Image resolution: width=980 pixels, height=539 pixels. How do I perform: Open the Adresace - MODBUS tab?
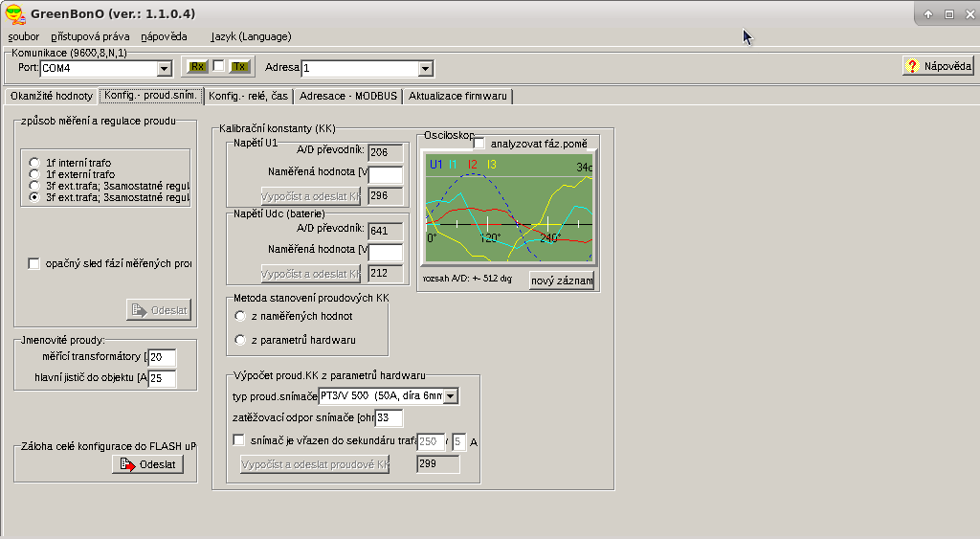[x=348, y=96]
